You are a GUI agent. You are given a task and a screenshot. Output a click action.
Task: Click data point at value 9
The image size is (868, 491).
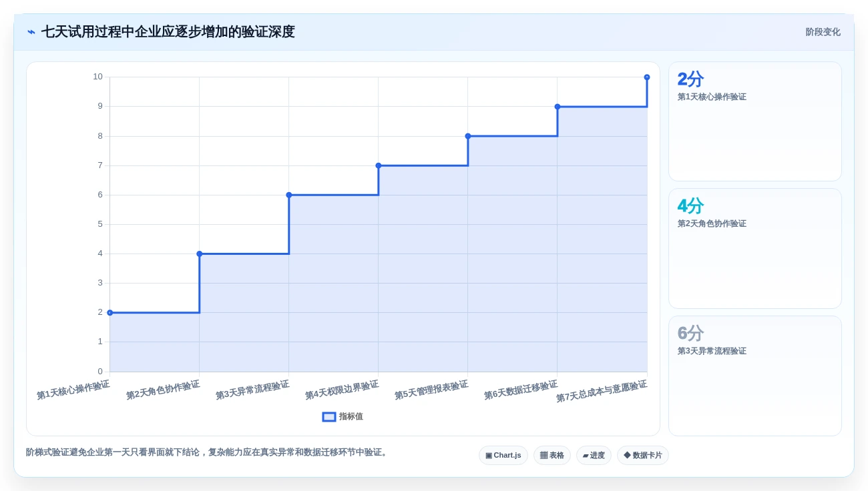558,107
